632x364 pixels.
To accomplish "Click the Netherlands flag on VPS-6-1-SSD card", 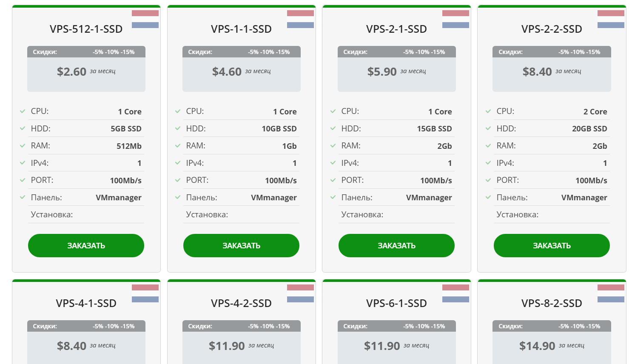I will click(455, 293).
